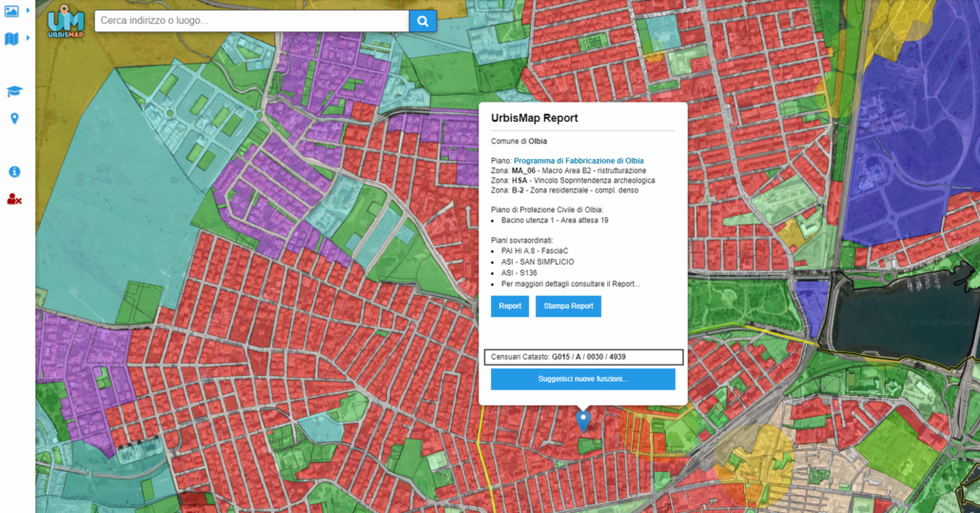Click Comune di Olbia text
Image resolution: width=980 pixels, height=513 pixels.
(x=519, y=141)
